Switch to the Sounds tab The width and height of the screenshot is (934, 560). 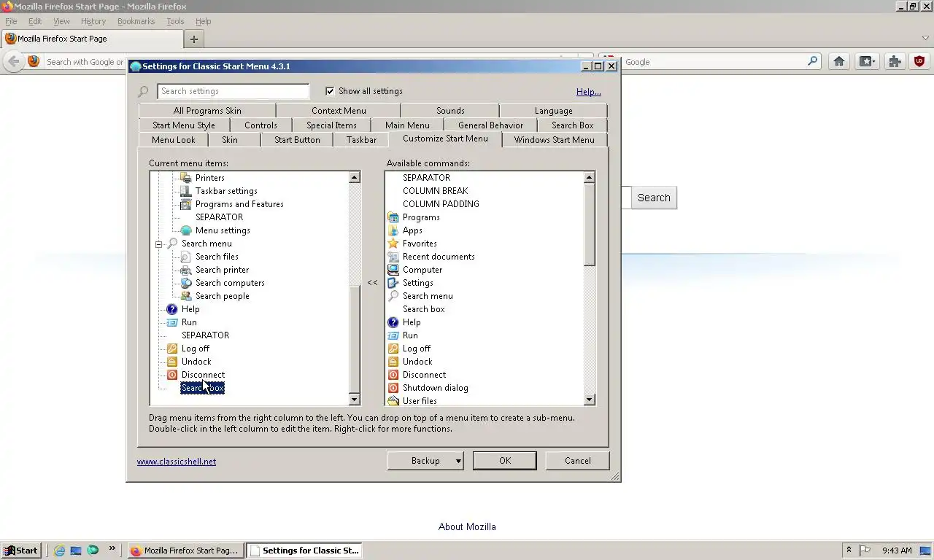[450, 111]
